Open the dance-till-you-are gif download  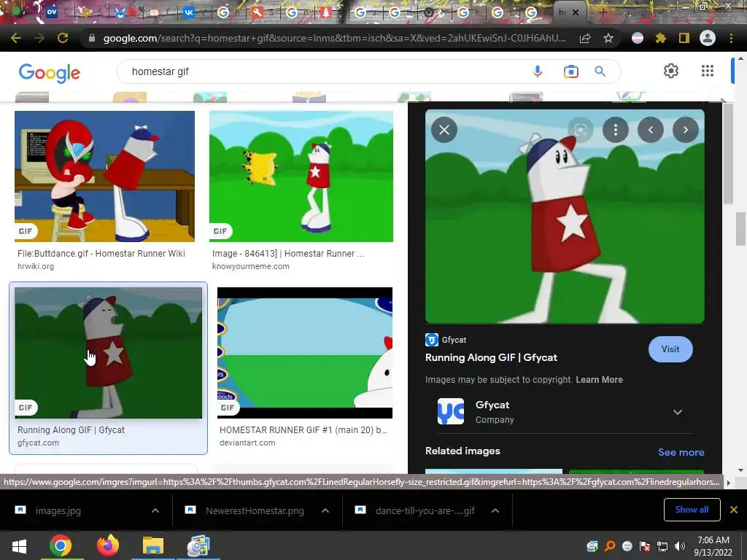click(425, 510)
